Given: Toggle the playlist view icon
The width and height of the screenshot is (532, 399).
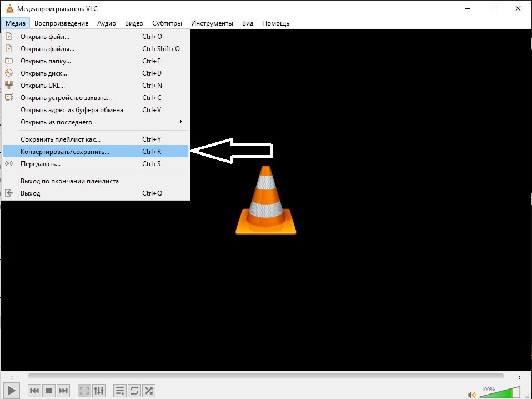Looking at the screenshot, I should pyautogui.click(x=120, y=391).
